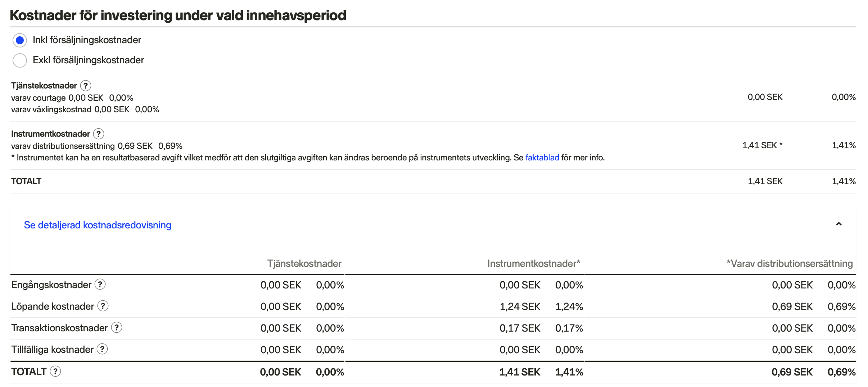Click Löpande kostnader 1,24 SEK value
Image resolution: width=868 pixels, height=387 pixels.
[520, 306]
